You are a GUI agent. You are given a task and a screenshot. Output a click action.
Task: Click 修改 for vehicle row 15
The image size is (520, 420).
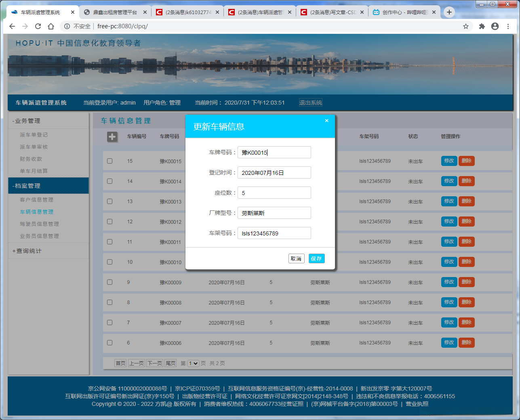coord(449,161)
